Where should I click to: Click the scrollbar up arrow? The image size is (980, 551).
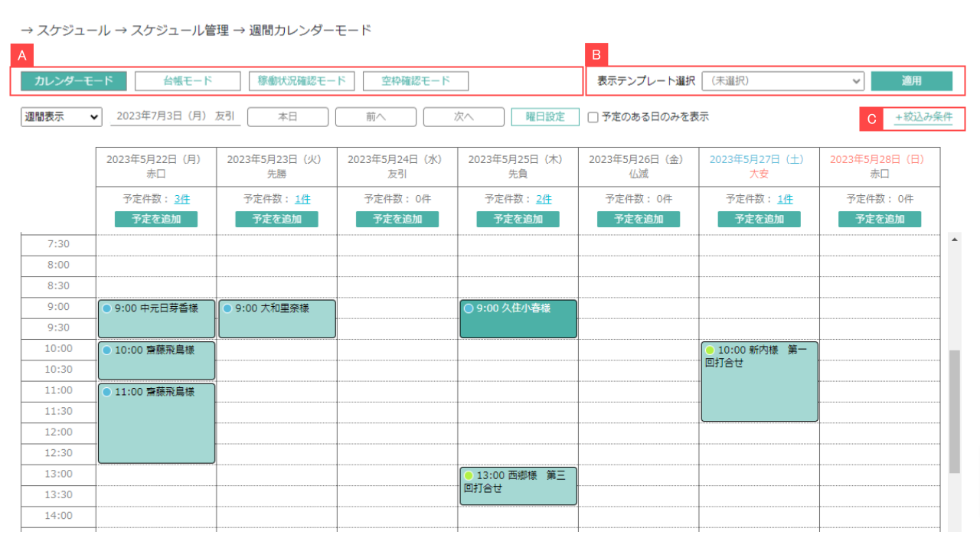pyautogui.click(x=953, y=240)
